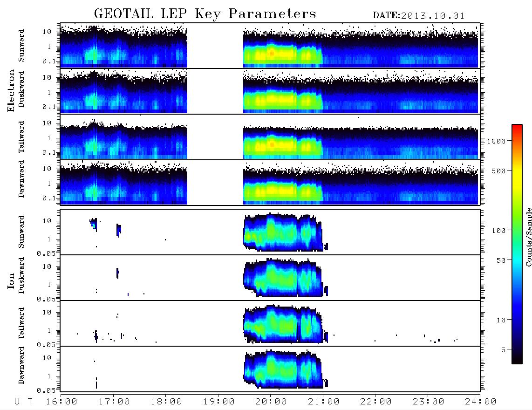Select the Electron "Tailward" panel label
Viewport: 532px width, 410px height.
[21, 137]
